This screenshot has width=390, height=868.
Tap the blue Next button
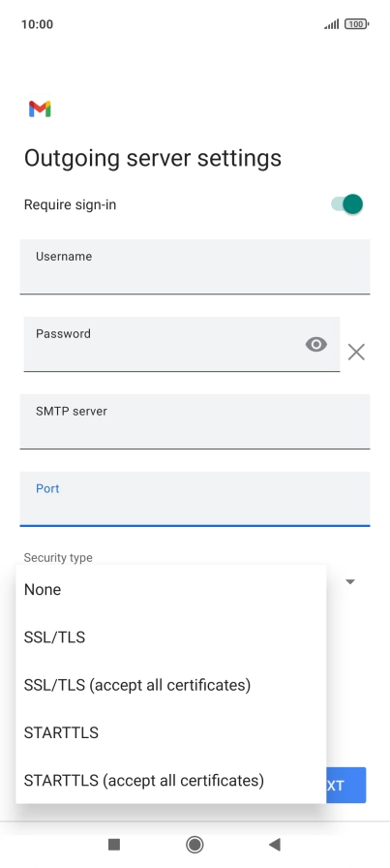point(346,785)
